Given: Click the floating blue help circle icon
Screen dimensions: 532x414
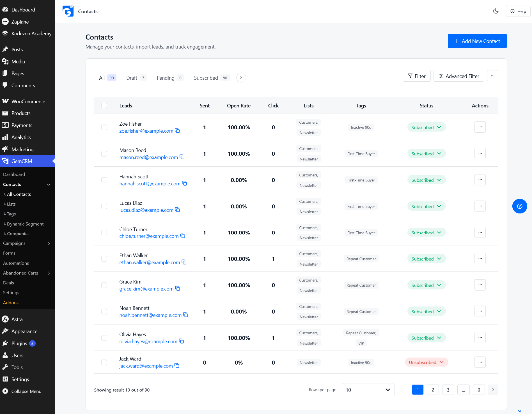Looking at the screenshot, I should 520,206.
